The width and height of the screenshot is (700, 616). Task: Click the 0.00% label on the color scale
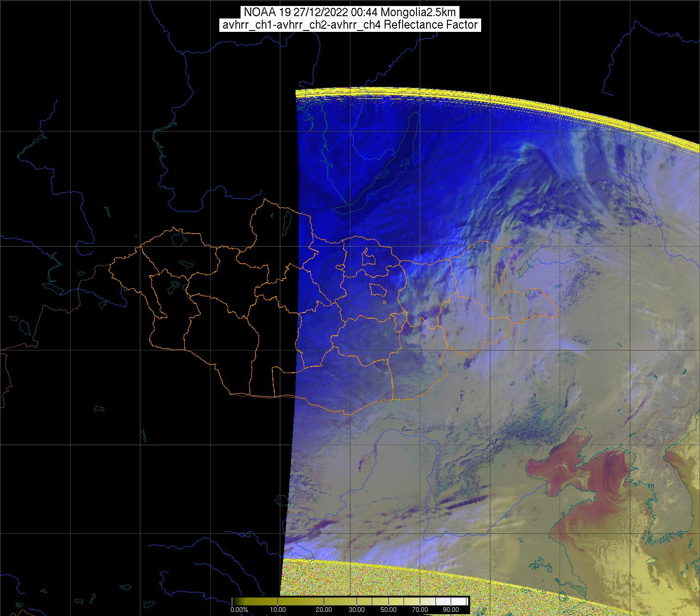(239, 610)
